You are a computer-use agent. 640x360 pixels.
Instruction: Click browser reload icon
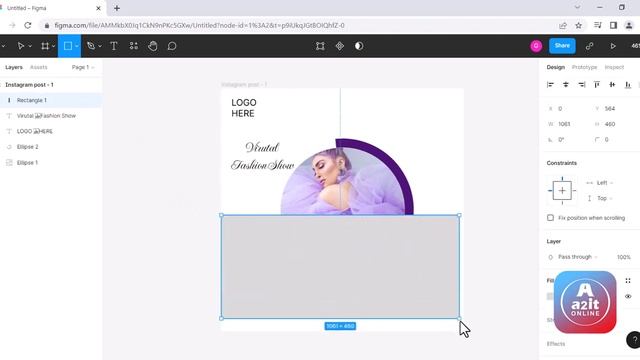point(28,25)
